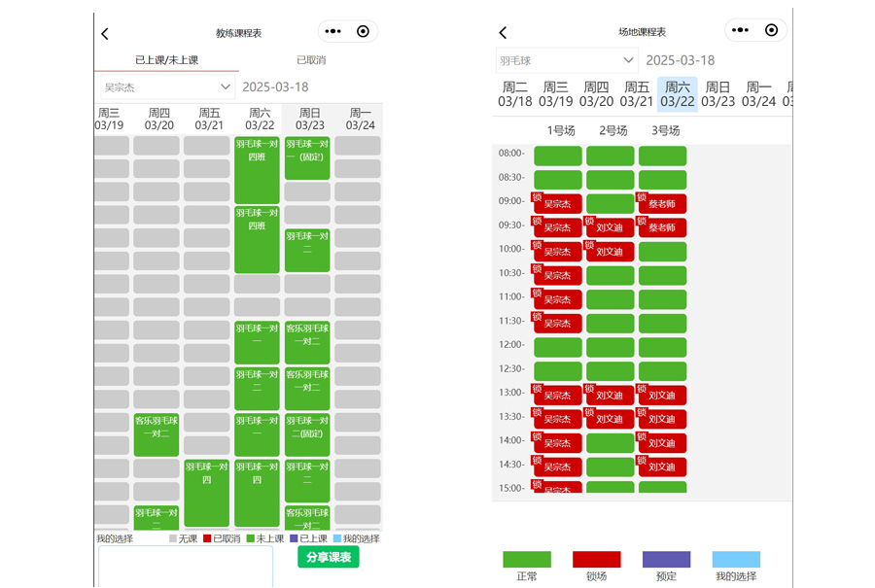Go back from the 场地课程表 screen

503,33
